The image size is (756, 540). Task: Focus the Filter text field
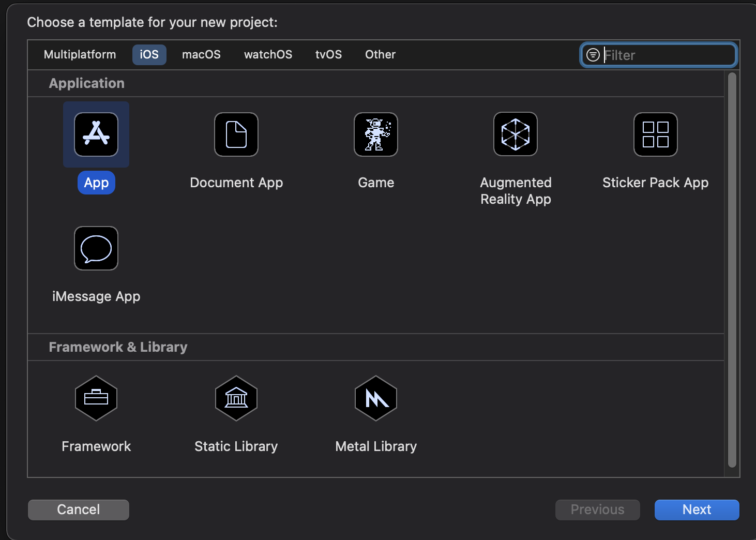pyautogui.click(x=659, y=55)
